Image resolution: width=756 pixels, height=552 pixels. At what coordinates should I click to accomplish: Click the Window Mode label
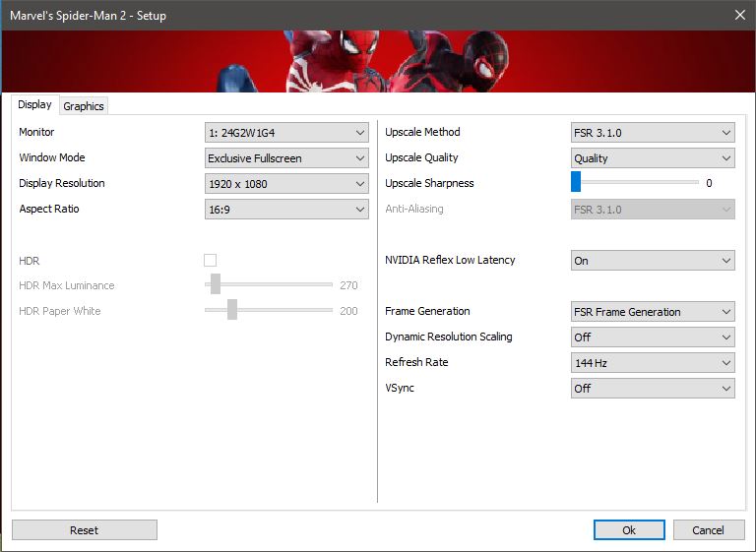click(52, 157)
